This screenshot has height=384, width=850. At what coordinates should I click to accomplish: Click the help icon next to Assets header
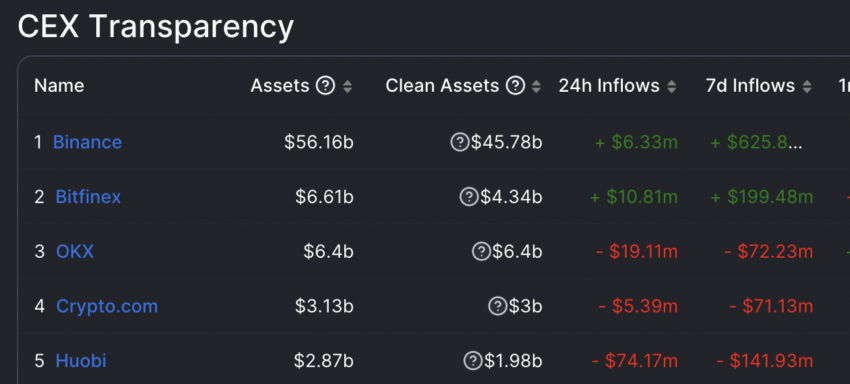click(325, 86)
